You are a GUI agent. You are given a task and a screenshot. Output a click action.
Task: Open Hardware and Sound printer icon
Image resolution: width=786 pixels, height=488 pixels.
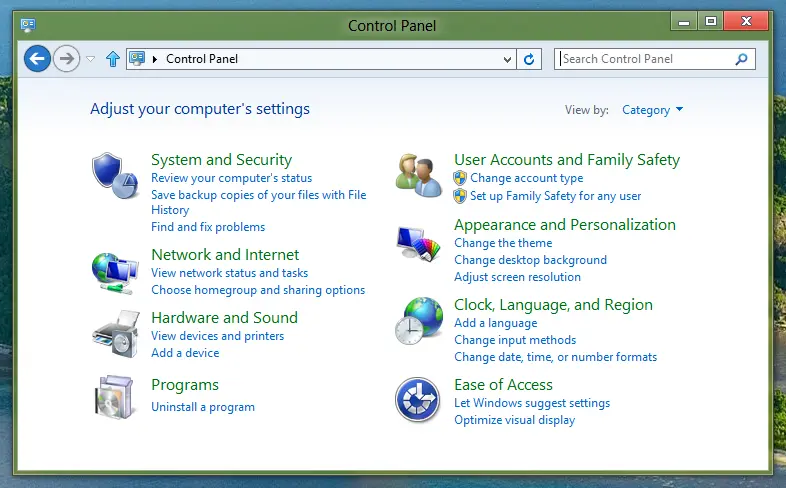(116, 334)
